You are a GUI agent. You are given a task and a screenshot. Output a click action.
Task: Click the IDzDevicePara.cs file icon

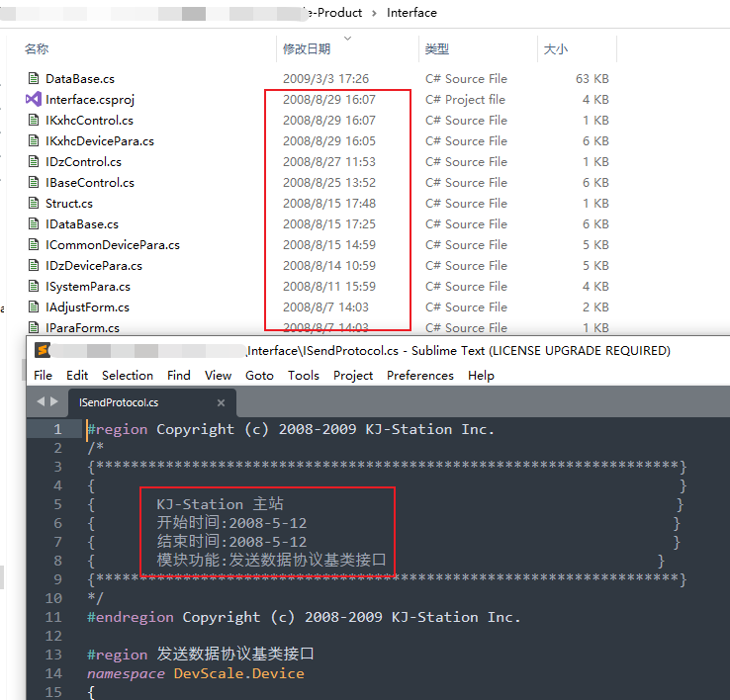pos(34,265)
